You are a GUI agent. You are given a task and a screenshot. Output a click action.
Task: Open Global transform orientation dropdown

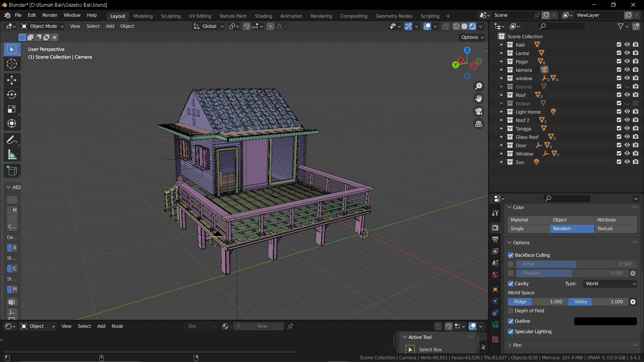click(x=208, y=26)
